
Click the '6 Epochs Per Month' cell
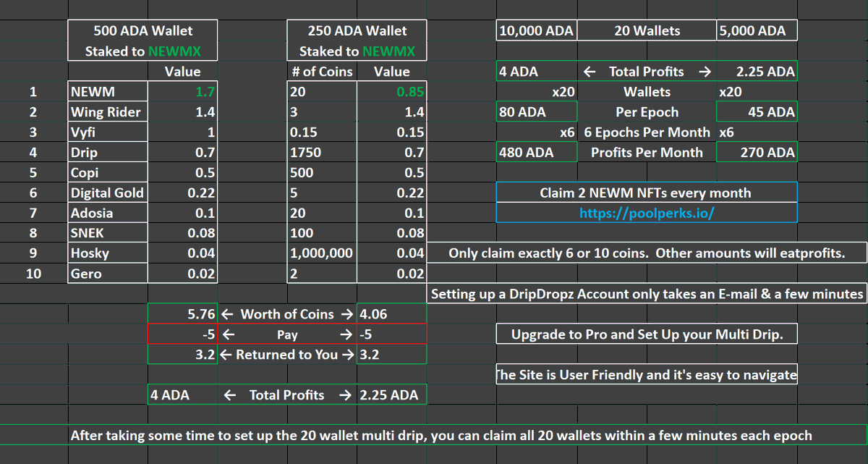pyautogui.click(x=647, y=132)
